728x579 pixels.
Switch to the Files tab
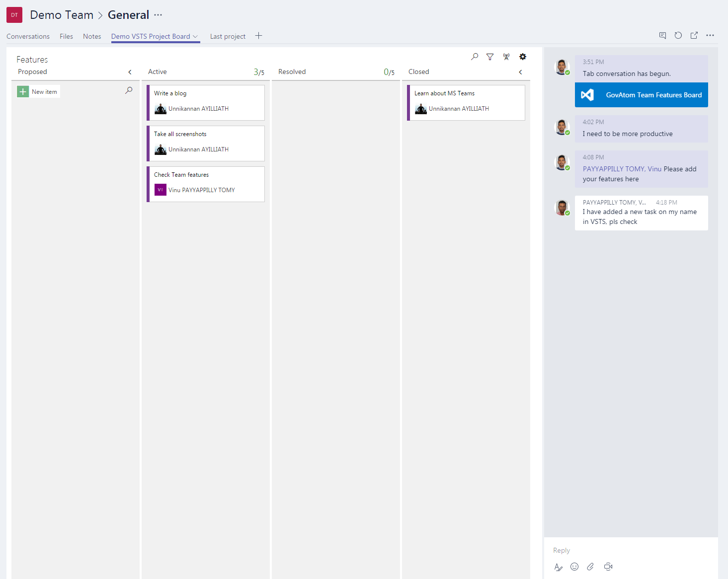(x=66, y=36)
